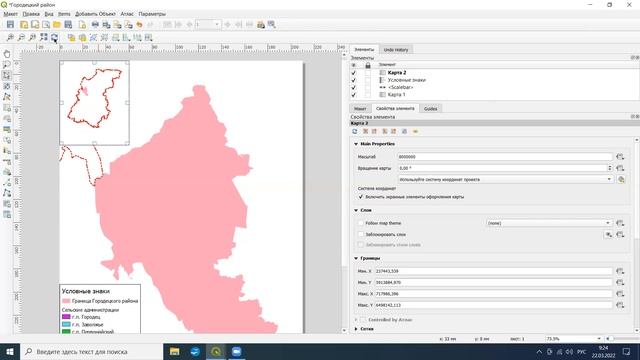Image resolution: width=640 pixels, height=360 pixels.
Task: Click the select CRS button
Action: (x=621, y=180)
